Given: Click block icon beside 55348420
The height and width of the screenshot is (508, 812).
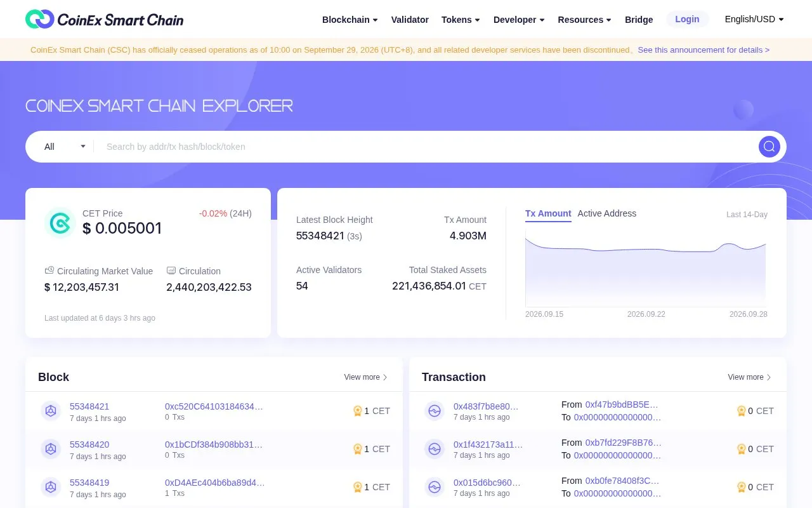Looking at the screenshot, I should pos(51,449).
